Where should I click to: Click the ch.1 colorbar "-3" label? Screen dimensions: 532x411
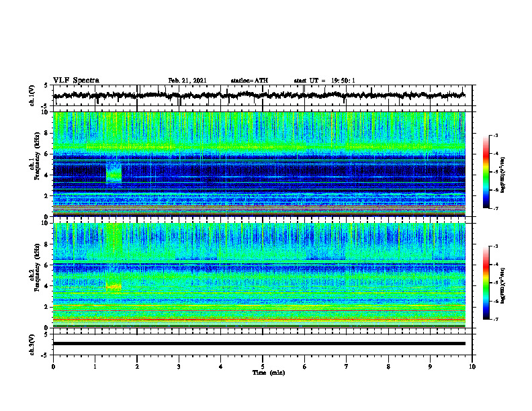pos(495,136)
